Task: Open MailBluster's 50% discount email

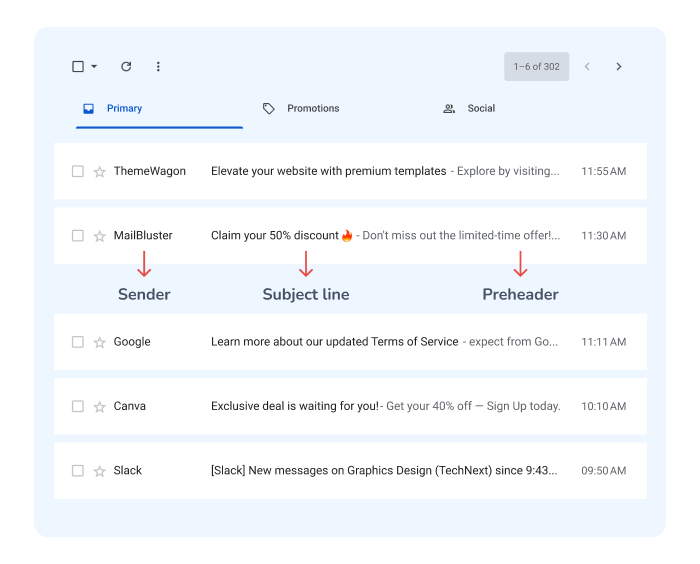Action: coord(275,236)
